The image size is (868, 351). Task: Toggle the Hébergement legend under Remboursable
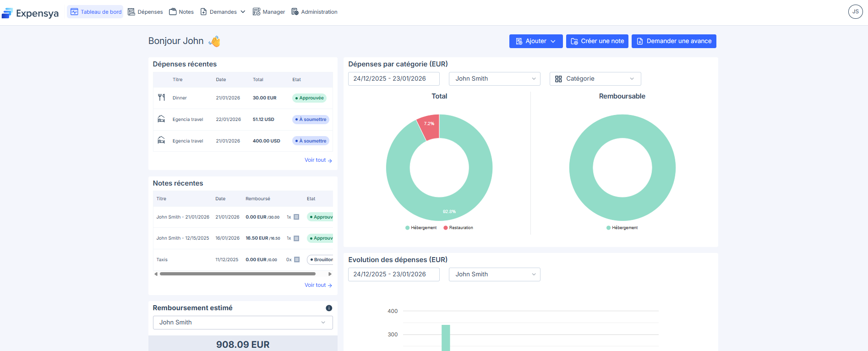pos(622,228)
